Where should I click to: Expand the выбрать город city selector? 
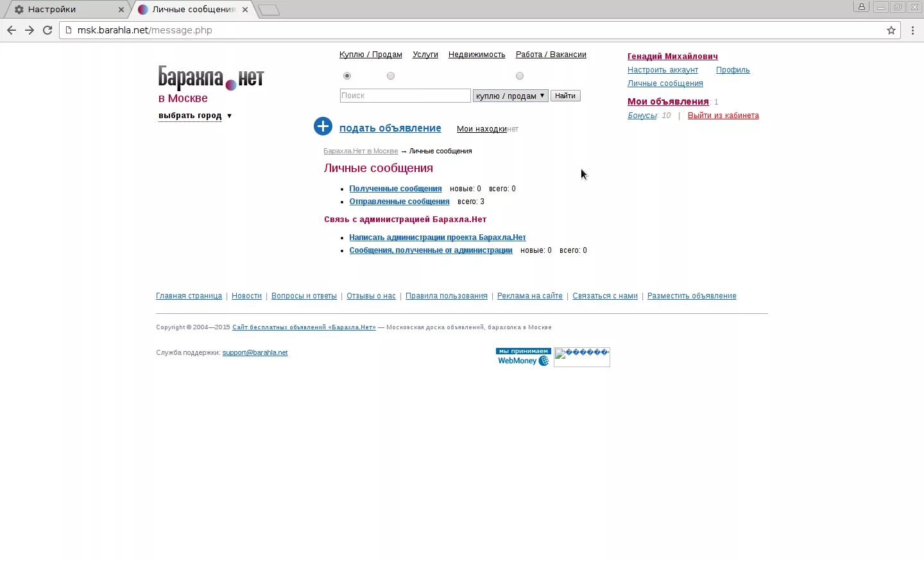pyautogui.click(x=195, y=116)
